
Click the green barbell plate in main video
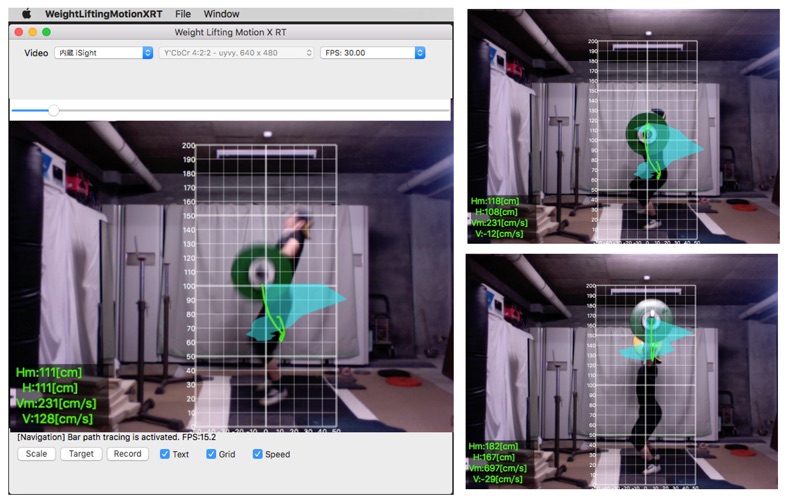tap(262, 273)
